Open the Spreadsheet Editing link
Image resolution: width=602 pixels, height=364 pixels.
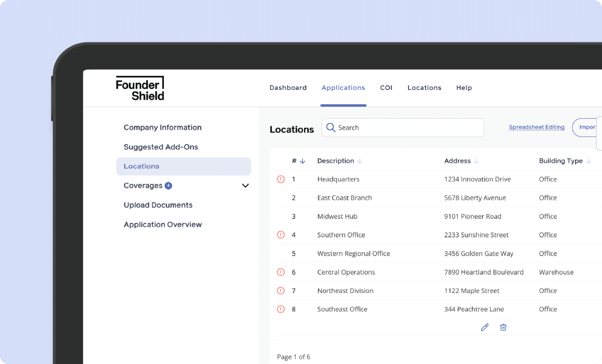[537, 127]
